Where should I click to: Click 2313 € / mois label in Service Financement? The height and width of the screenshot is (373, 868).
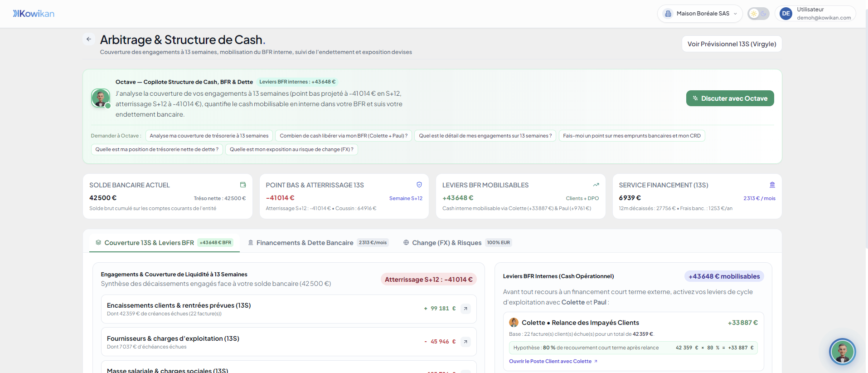pos(759,198)
